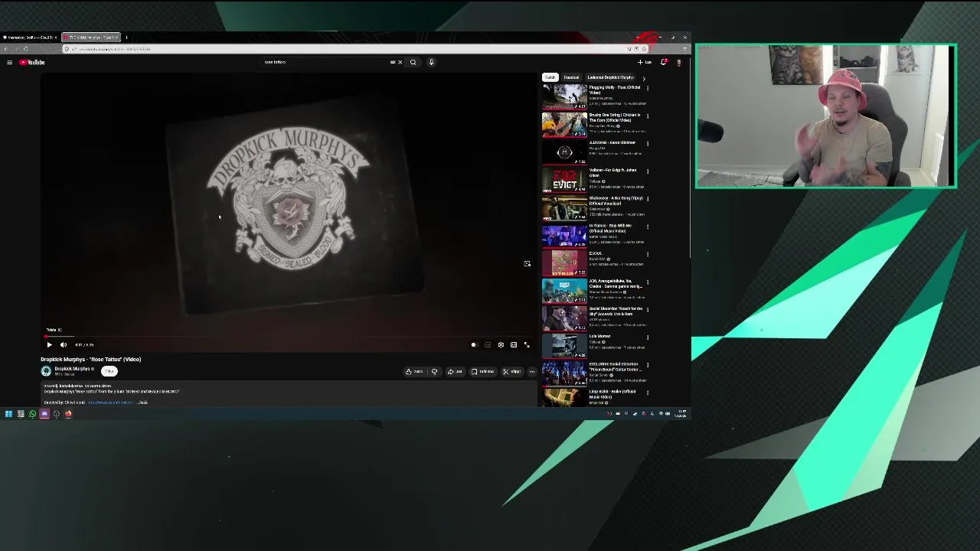Select the Kaikki filter chip

click(550, 77)
